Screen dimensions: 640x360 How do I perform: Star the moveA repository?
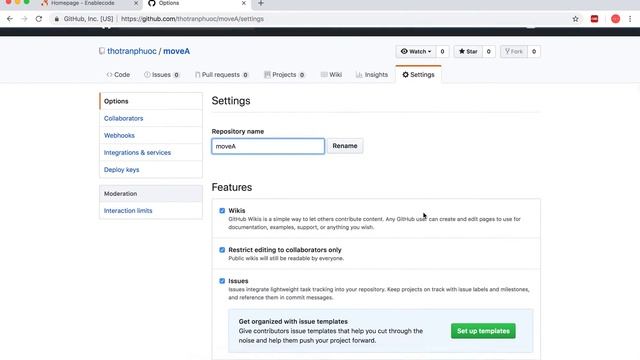468,51
